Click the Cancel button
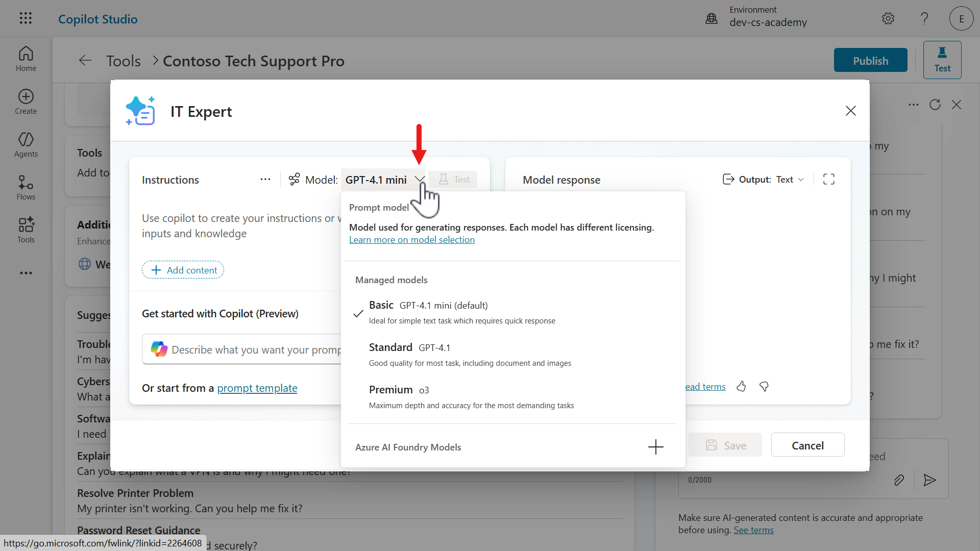Image resolution: width=980 pixels, height=551 pixels. click(x=807, y=445)
